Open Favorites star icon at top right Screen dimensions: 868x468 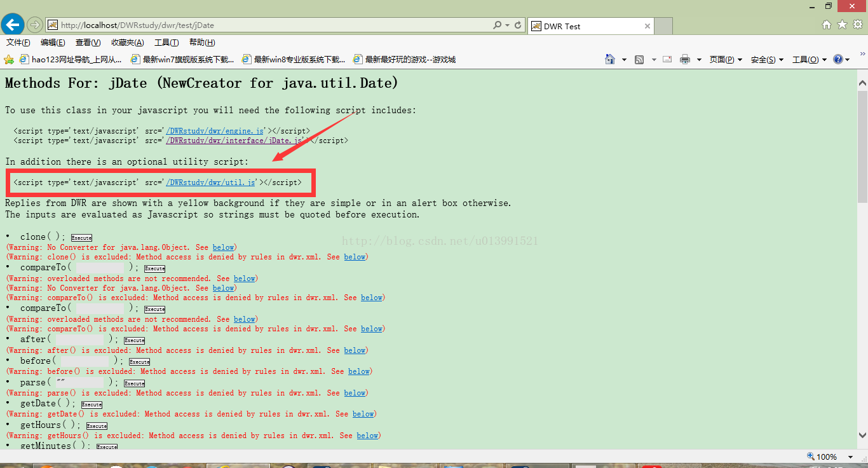pos(842,25)
